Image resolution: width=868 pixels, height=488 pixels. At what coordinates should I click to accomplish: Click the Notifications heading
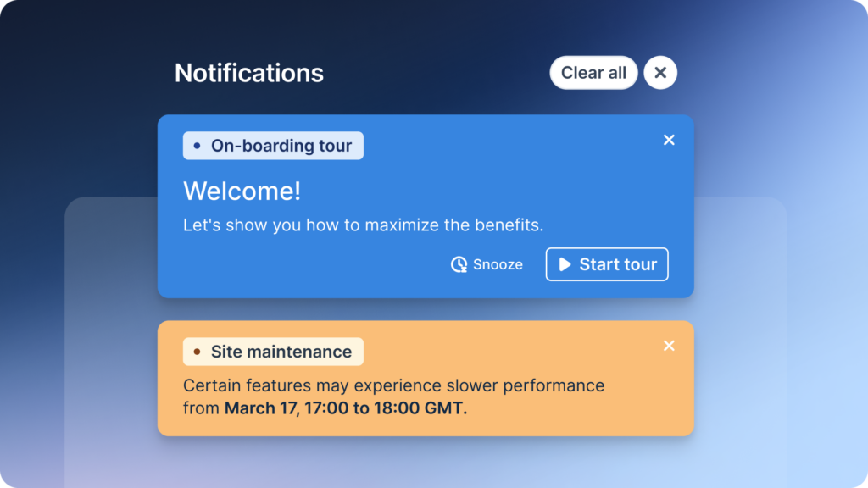[249, 73]
